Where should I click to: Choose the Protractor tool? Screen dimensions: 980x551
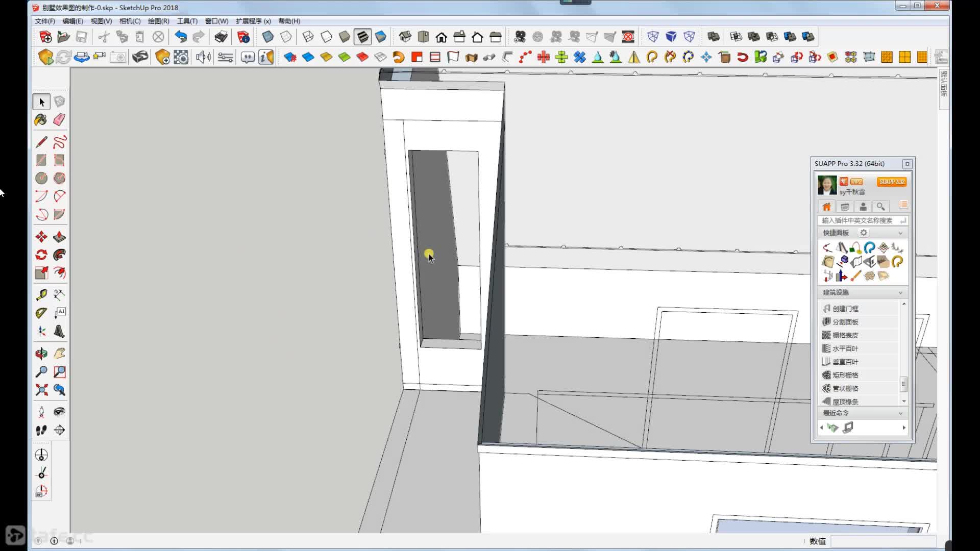pyautogui.click(x=41, y=313)
